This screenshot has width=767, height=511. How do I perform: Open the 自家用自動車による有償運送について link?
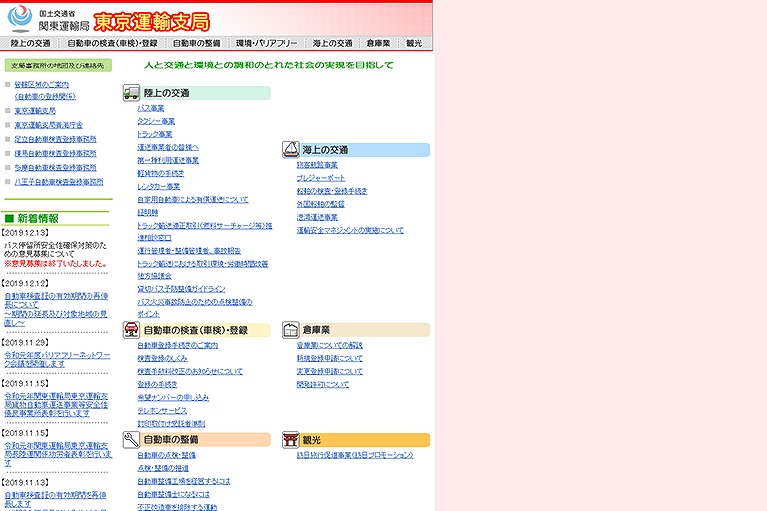193,200
